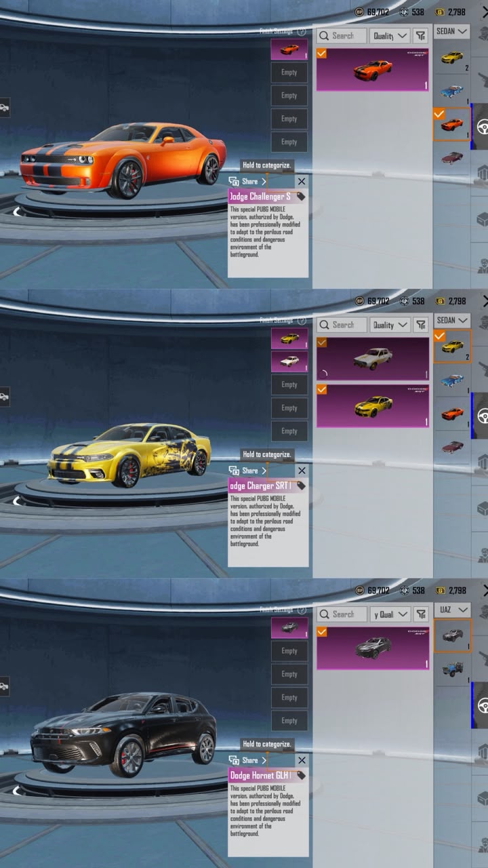
Task: Open the filter icon on the Hornet screen
Action: click(421, 614)
